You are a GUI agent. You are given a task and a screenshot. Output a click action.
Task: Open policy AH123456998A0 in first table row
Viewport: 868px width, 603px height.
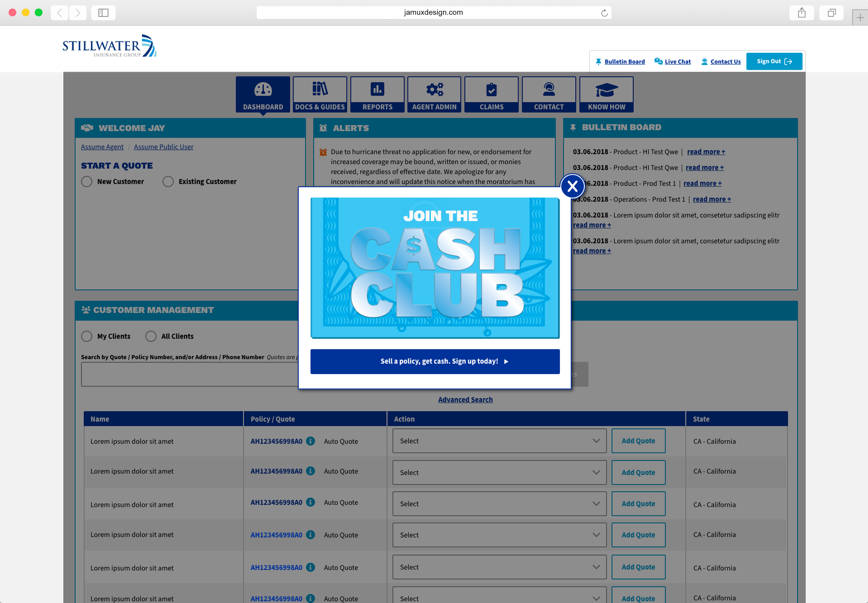[276, 441]
